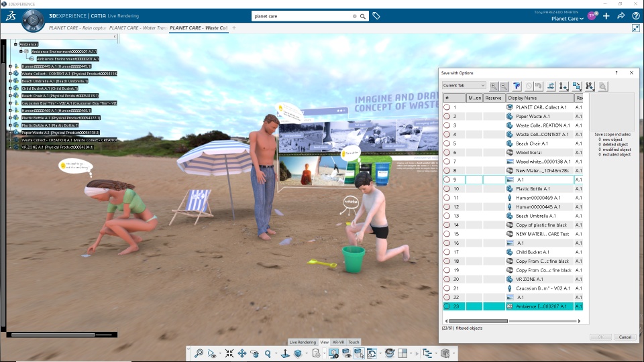Click the ambience sphere icon in bottom toolbar
The image size is (644, 362).
coord(389,353)
